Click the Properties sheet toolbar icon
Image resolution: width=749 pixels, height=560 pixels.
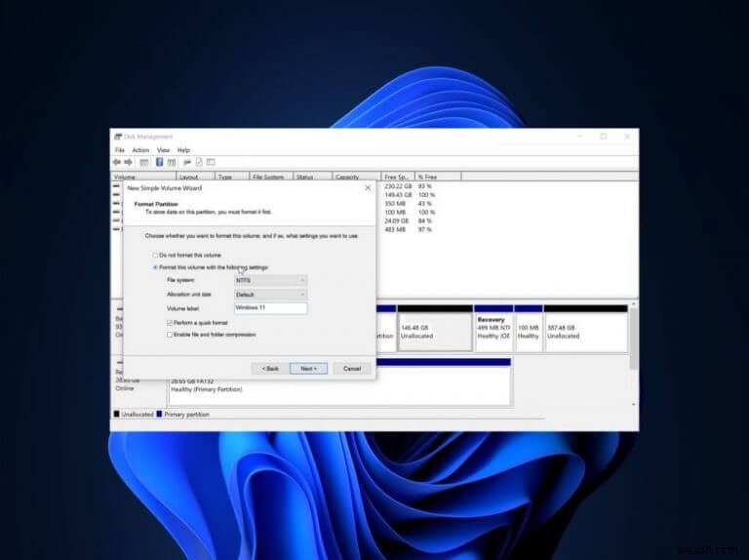[x=199, y=163]
